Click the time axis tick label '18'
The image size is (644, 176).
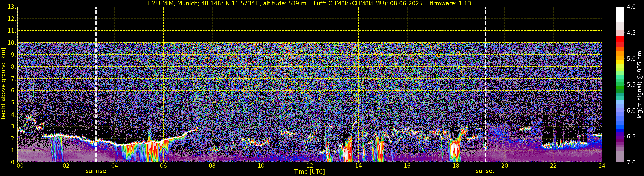[x=456, y=166]
